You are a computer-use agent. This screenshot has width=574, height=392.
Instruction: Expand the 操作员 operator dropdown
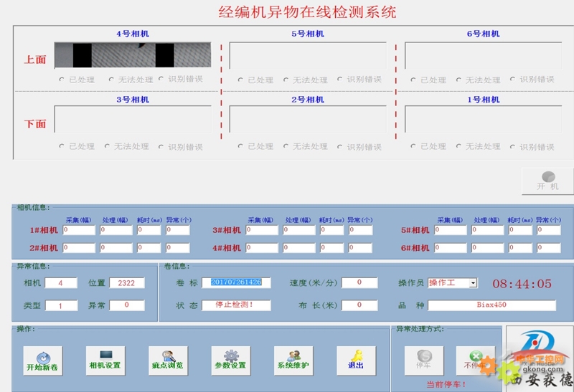tap(473, 283)
